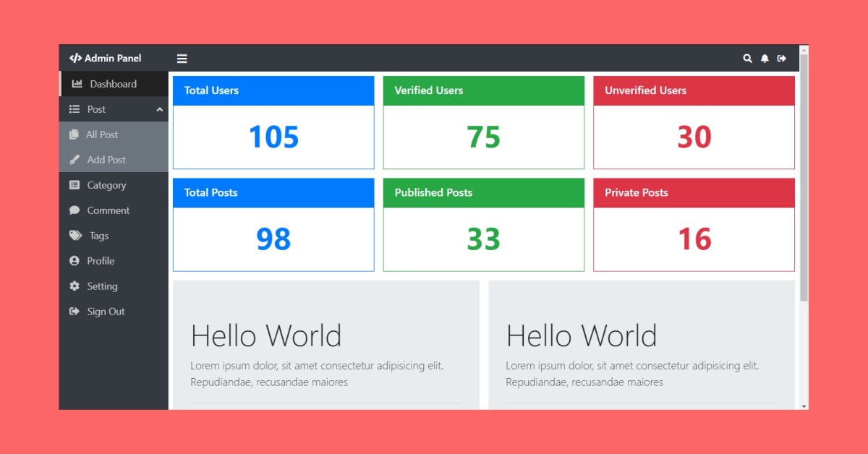Toggle the sidebar with hamburger menu
Viewport: 868px width, 454px height.
tap(182, 58)
